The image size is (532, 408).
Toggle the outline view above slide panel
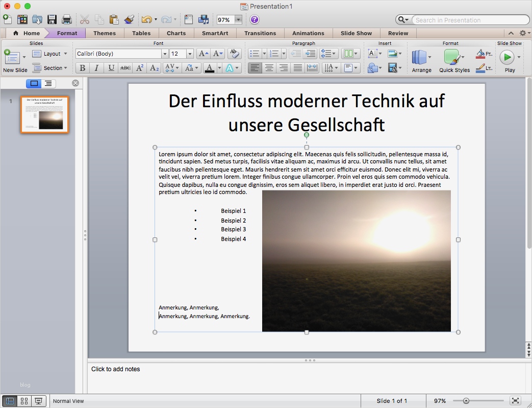(48, 83)
